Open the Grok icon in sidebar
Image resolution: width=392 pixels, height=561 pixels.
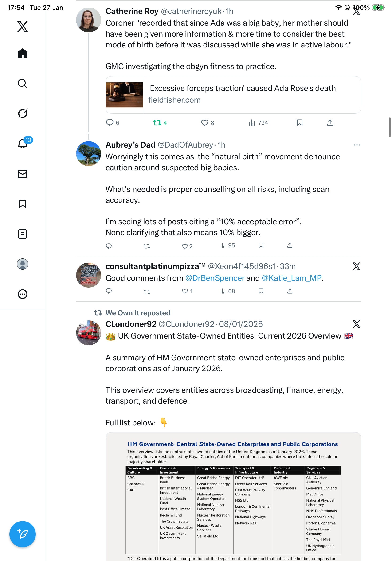click(x=23, y=113)
